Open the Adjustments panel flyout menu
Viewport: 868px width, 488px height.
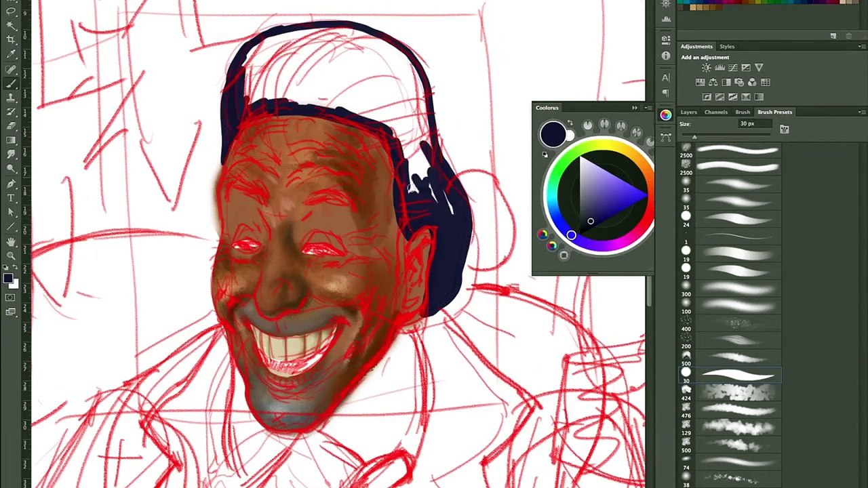(862, 47)
